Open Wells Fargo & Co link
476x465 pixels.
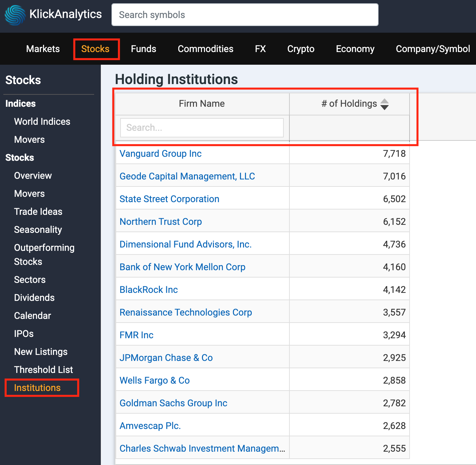coord(155,380)
